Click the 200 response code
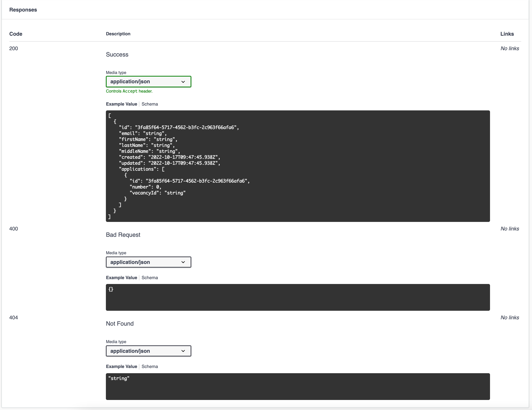 (x=14, y=49)
